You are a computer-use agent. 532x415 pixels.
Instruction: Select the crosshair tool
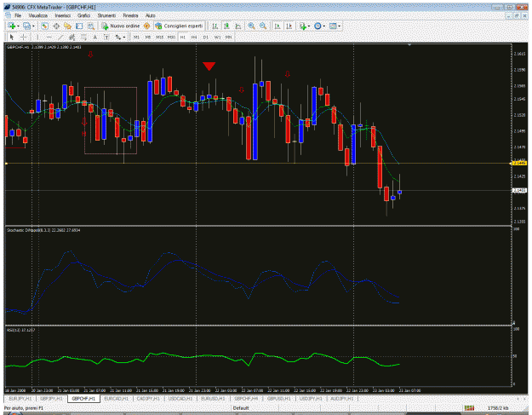pos(23,37)
